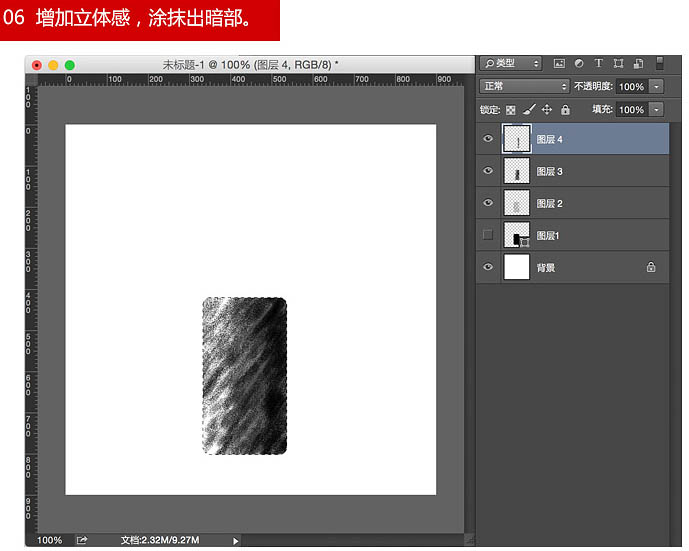Open the 不透明度 opacity dropdown arrow
The image size is (689, 551).
[656, 87]
